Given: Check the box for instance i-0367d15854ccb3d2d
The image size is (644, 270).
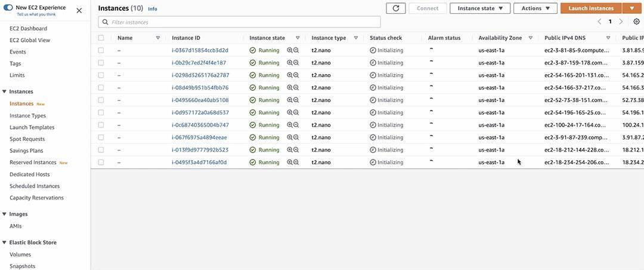Looking at the screenshot, I should [x=101, y=50].
